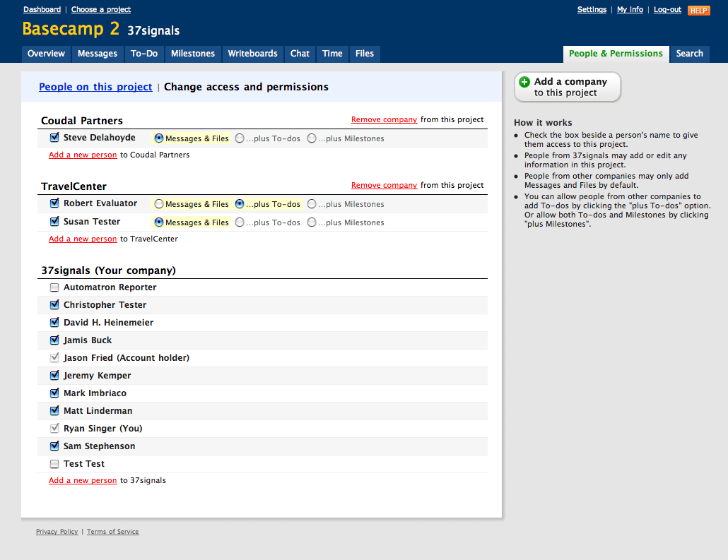Select Messages & Files for Steve Delahoyde
This screenshot has width=728, height=560.
[x=159, y=138]
